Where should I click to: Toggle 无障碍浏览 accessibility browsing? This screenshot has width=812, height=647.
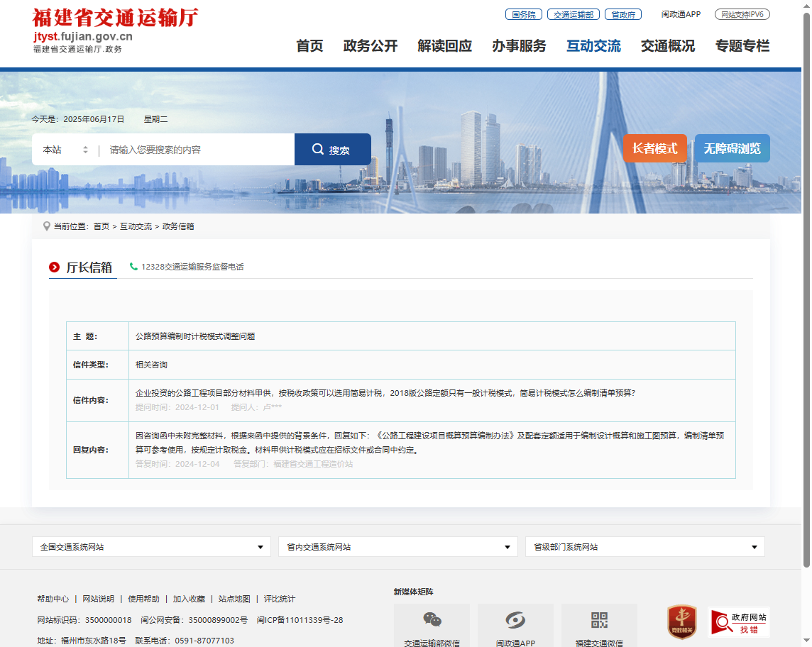[732, 149]
